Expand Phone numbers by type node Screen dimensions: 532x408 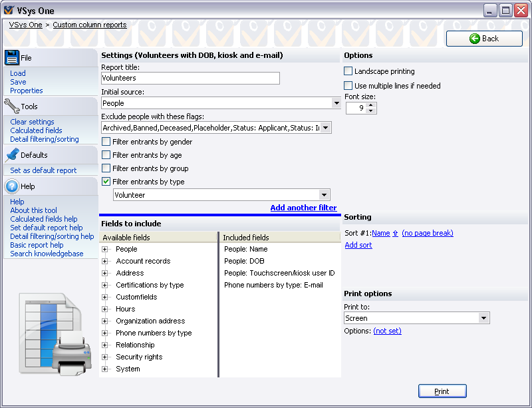(105, 333)
